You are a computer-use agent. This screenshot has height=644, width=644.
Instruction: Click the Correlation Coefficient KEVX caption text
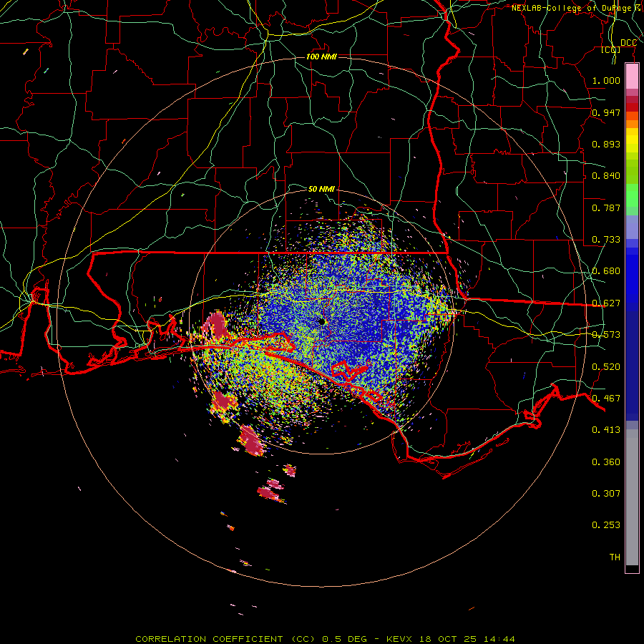pyautogui.click(x=325, y=639)
